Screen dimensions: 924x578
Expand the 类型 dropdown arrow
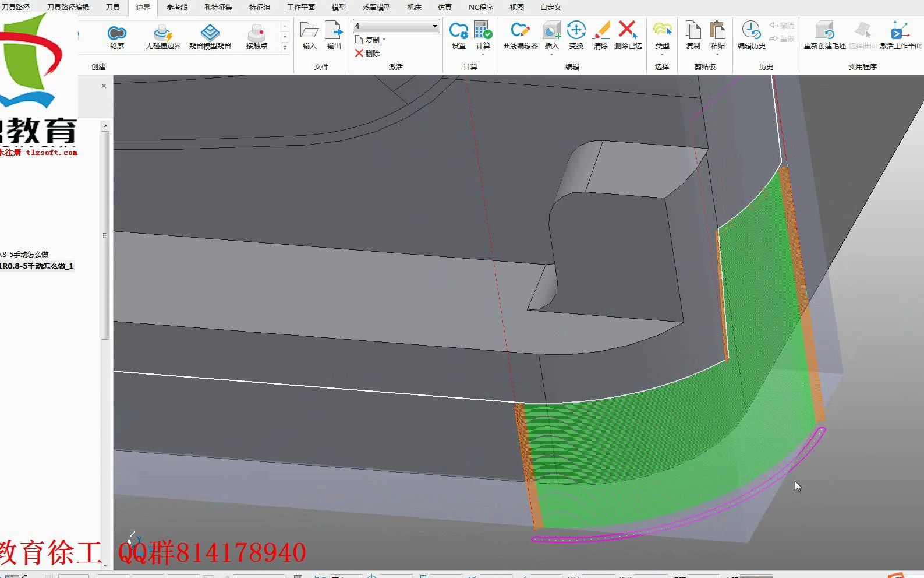(x=662, y=54)
